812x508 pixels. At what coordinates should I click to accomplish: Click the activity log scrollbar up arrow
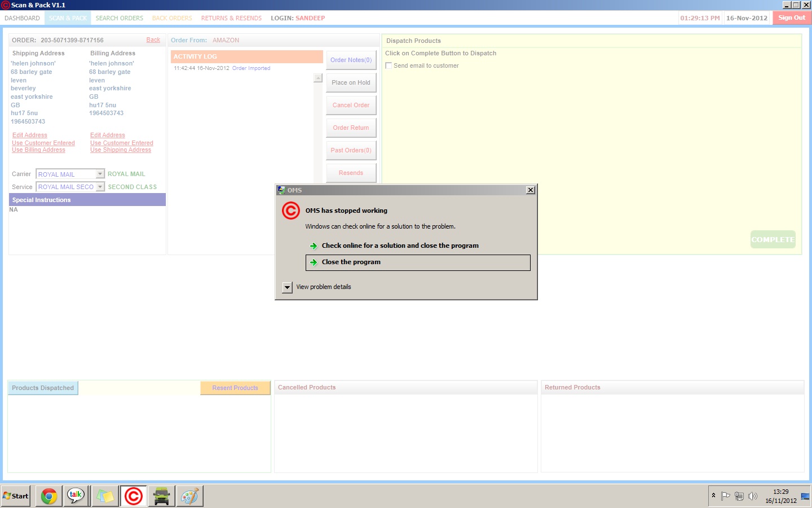pos(318,78)
